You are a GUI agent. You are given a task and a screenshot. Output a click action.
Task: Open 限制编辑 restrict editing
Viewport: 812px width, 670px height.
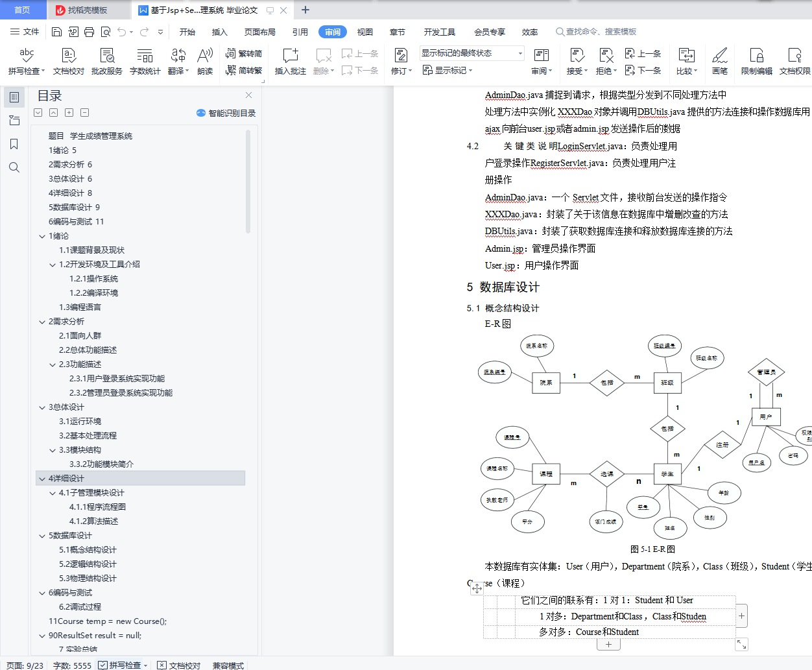click(x=756, y=62)
